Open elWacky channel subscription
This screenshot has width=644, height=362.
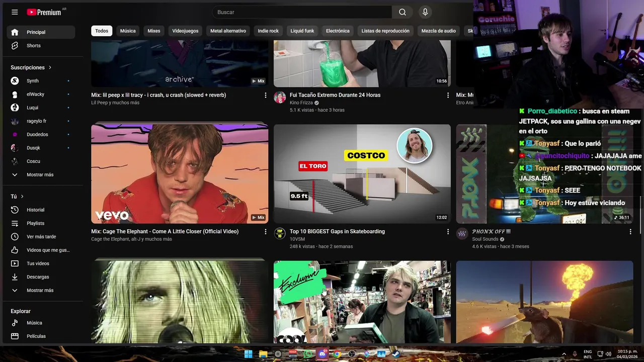[x=41, y=94]
